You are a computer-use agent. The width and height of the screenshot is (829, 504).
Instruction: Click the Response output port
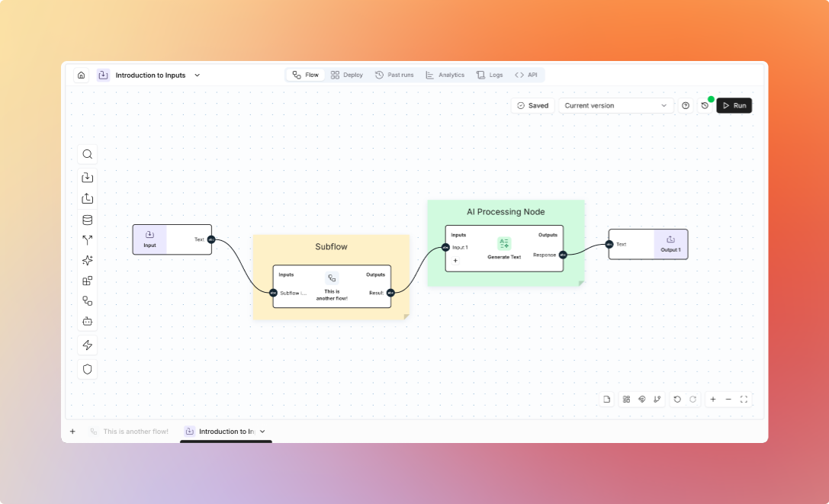(x=563, y=255)
